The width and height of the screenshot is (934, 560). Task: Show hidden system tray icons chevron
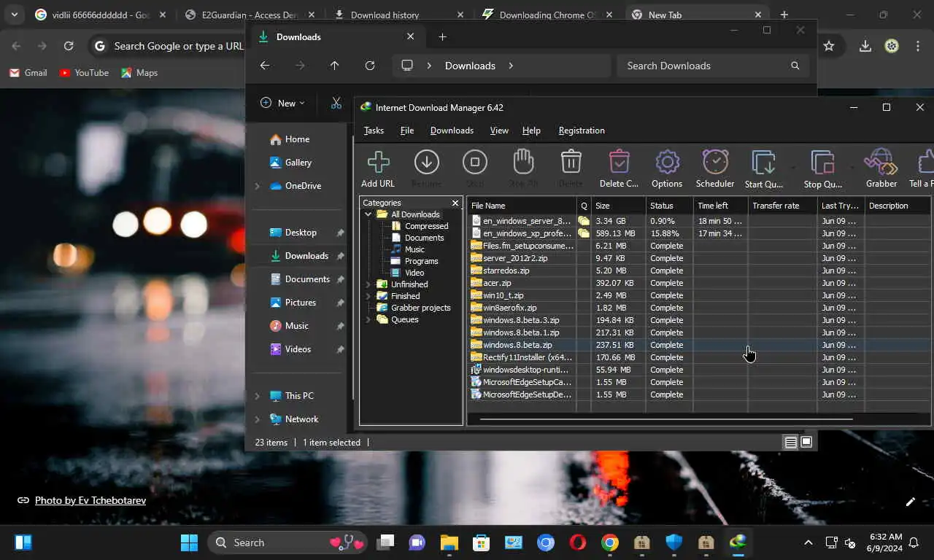point(808,542)
